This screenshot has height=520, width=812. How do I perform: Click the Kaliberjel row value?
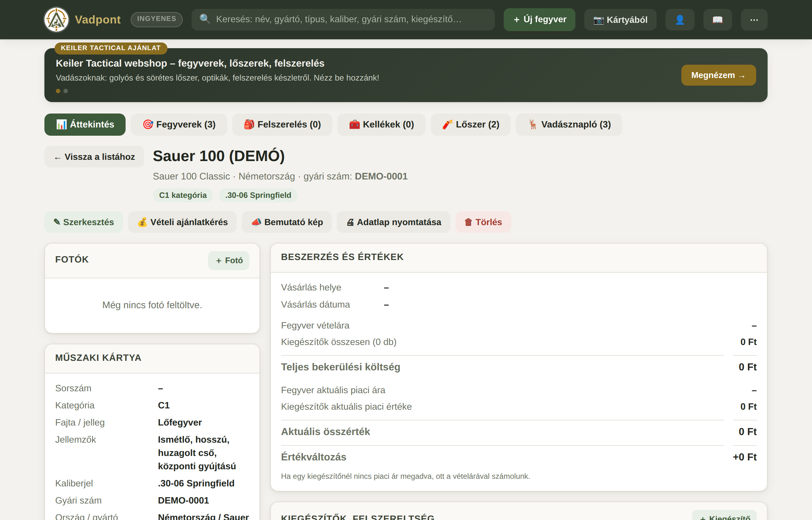click(x=196, y=483)
